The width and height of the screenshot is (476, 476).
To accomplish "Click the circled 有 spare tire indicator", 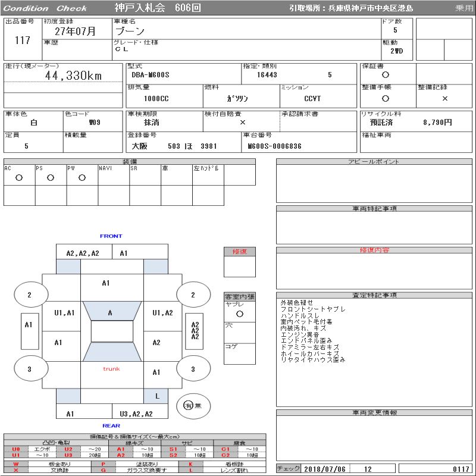I will click(x=189, y=405).
